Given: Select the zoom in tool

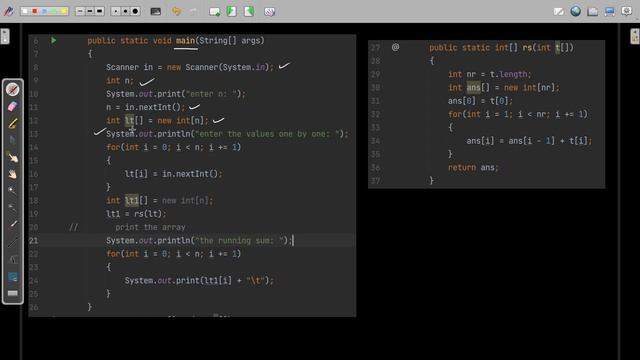Looking at the screenshot, I should tap(13, 191).
